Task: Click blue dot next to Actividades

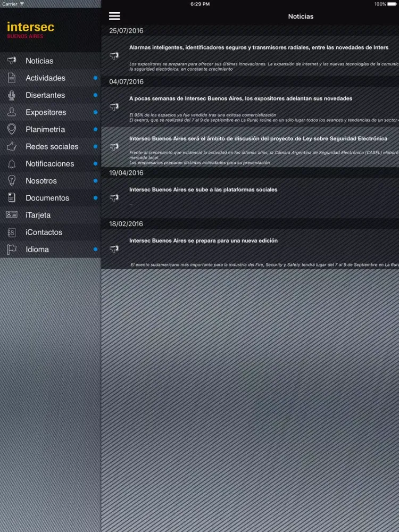Action: point(95,78)
